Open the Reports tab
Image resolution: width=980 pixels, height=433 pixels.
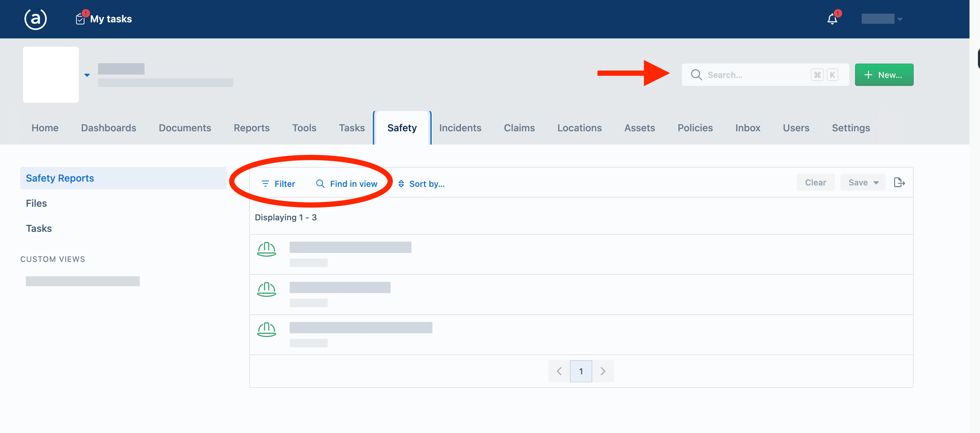click(252, 128)
